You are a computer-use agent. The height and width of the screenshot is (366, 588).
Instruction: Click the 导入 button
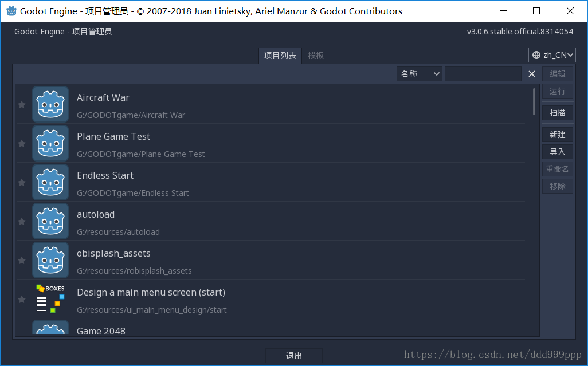[558, 152]
